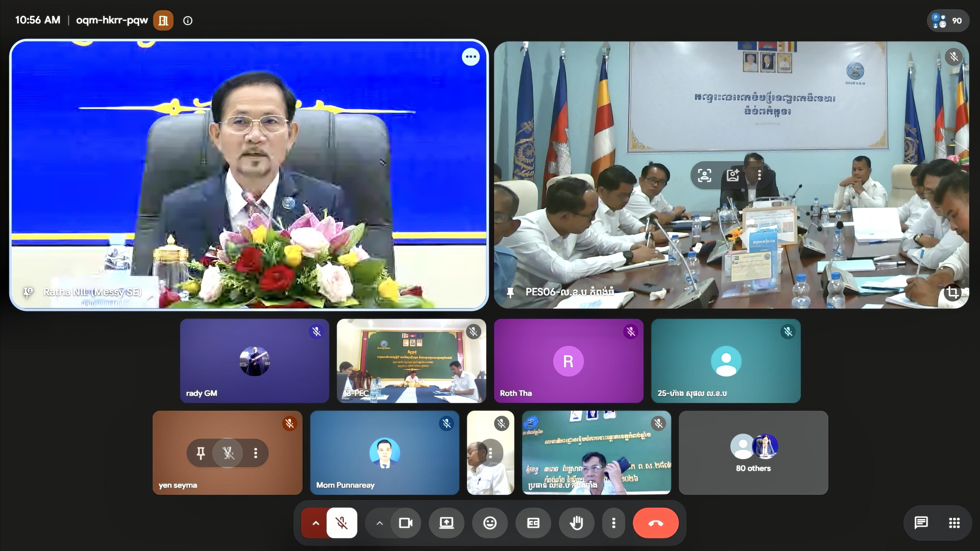The image size is (980, 551).
Task: Pin yen seyma's tile
Action: tap(200, 453)
